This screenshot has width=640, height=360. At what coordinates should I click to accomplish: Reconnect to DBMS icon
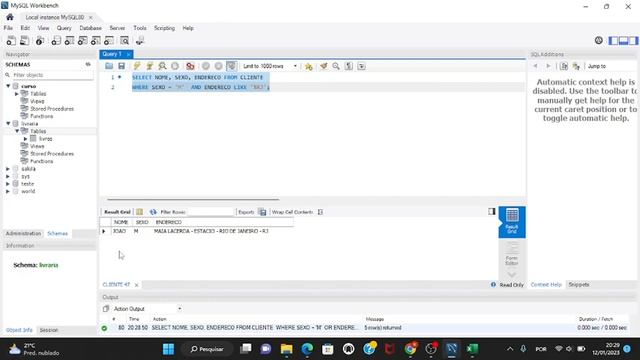[x=140, y=40]
